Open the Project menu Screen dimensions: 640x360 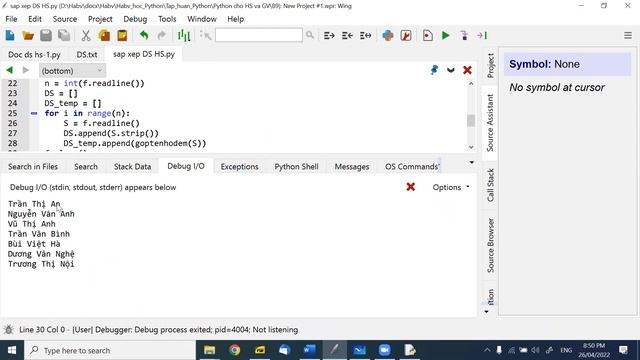click(100, 19)
